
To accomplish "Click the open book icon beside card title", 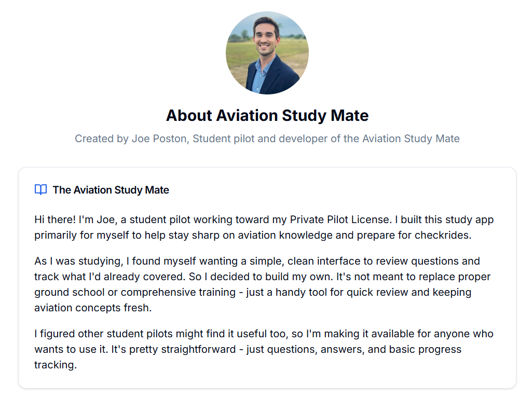I will (x=40, y=190).
